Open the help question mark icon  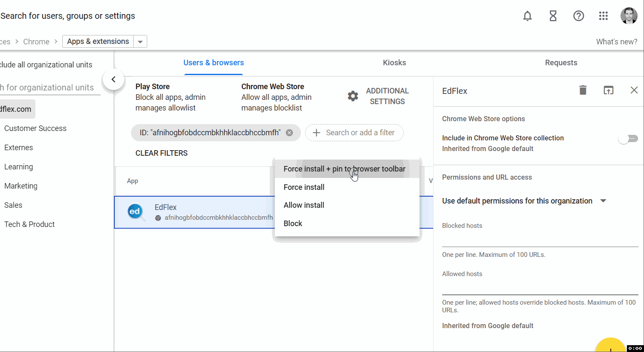578,16
